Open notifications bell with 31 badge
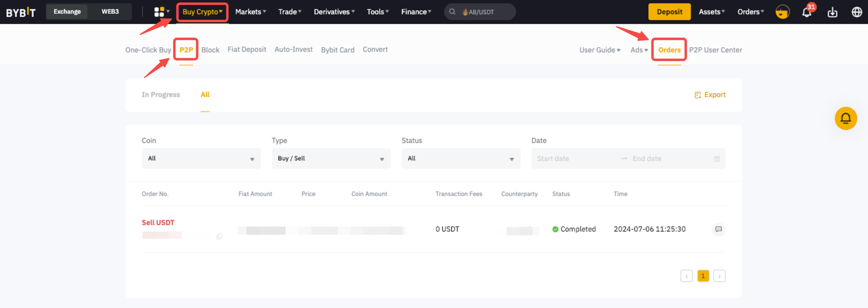Screen dimensions: 868x308 (x=807, y=12)
